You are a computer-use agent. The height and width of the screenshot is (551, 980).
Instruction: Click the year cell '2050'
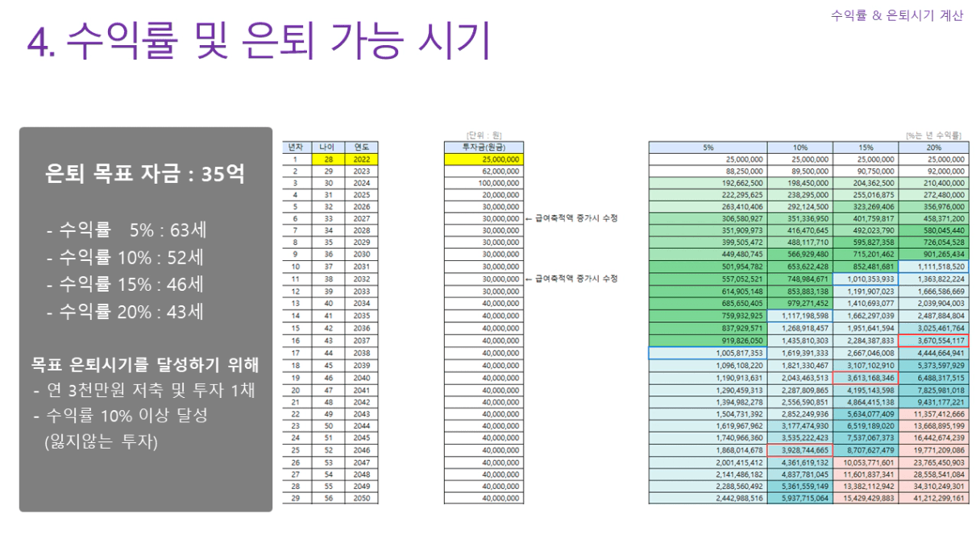coord(361,499)
